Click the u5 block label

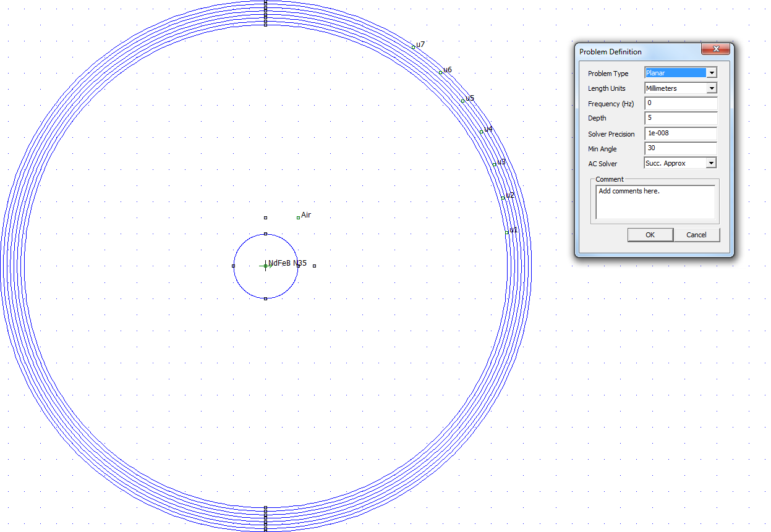[x=463, y=101]
